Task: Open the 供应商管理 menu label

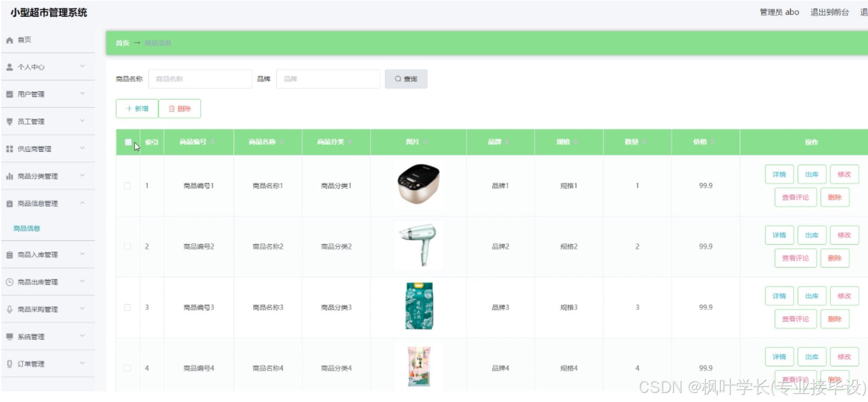Action: (34, 149)
